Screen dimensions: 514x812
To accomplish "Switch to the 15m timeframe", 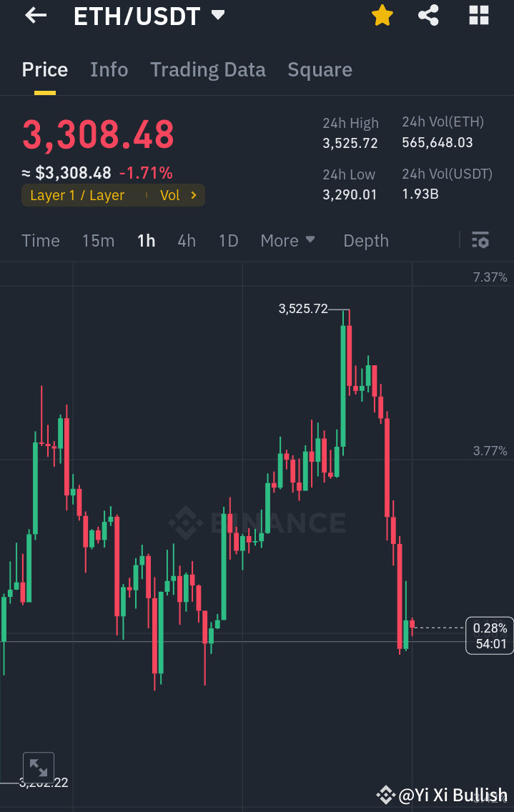I will [98, 241].
